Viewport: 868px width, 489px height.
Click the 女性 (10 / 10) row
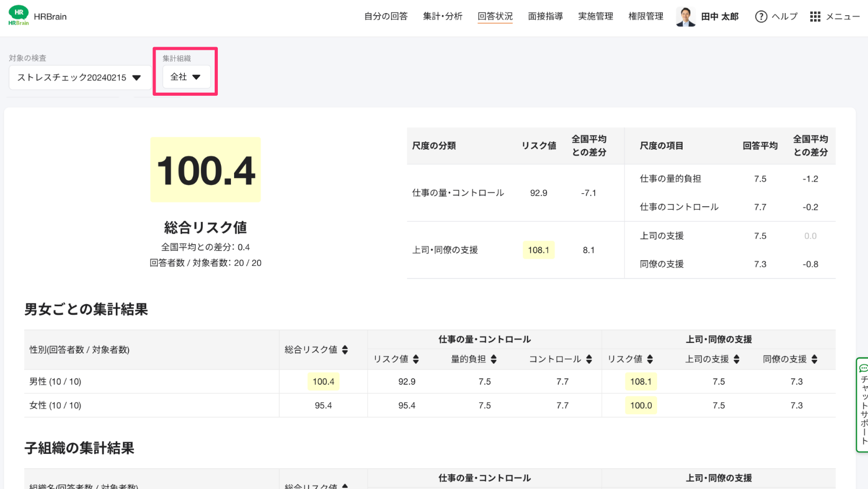click(430, 405)
